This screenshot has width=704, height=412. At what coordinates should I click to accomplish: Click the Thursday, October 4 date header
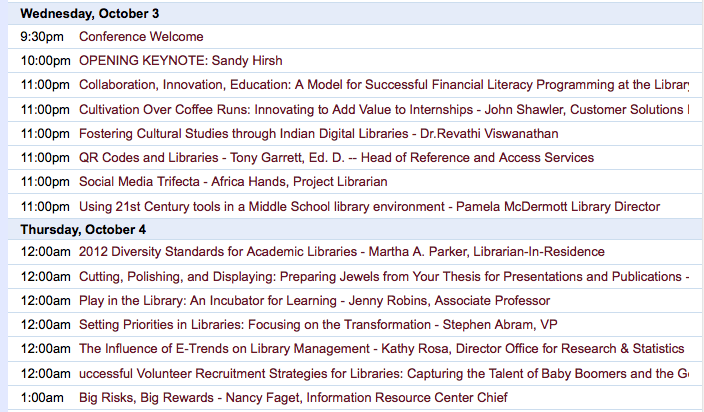82,229
